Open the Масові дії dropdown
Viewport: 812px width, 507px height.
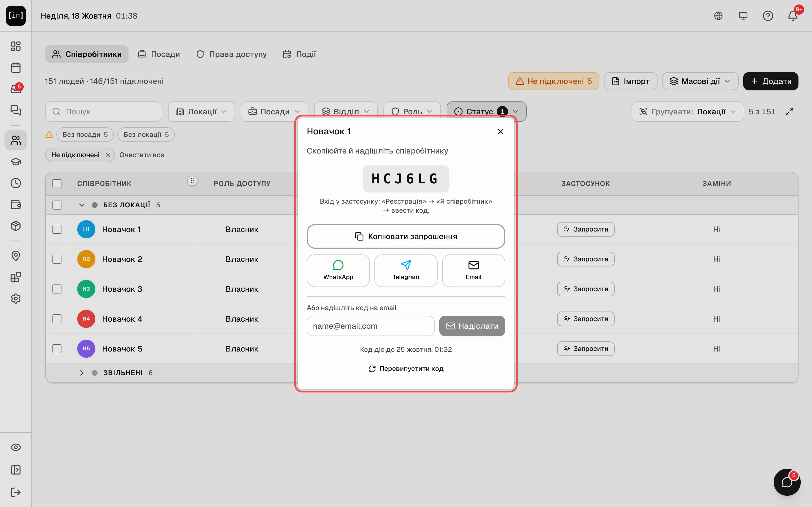pos(700,81)
